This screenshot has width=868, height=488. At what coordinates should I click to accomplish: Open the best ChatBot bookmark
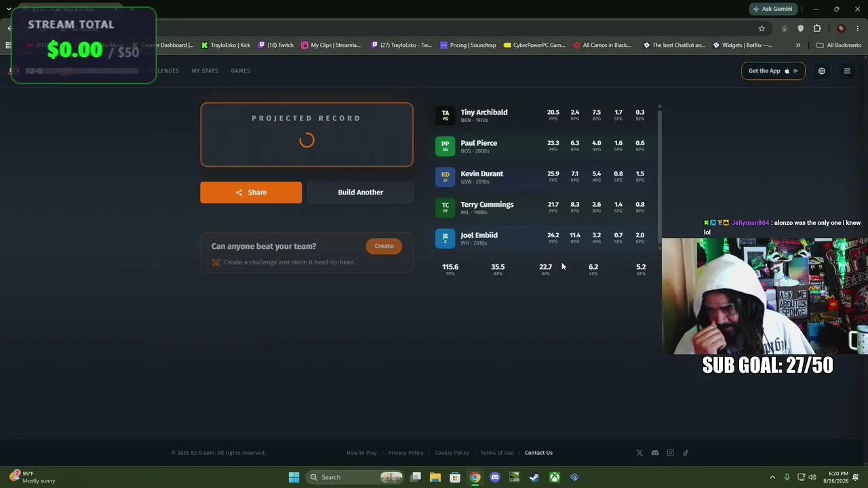674,45
